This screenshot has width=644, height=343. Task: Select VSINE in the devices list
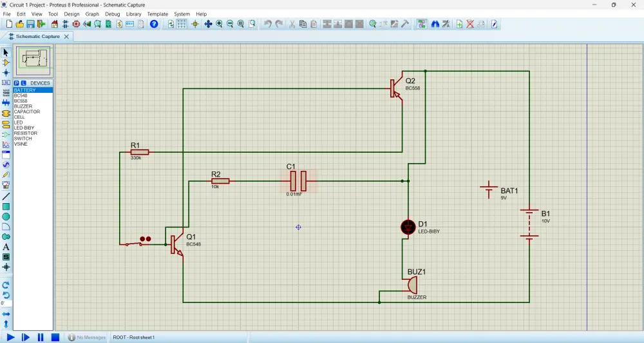click(33, 144)
